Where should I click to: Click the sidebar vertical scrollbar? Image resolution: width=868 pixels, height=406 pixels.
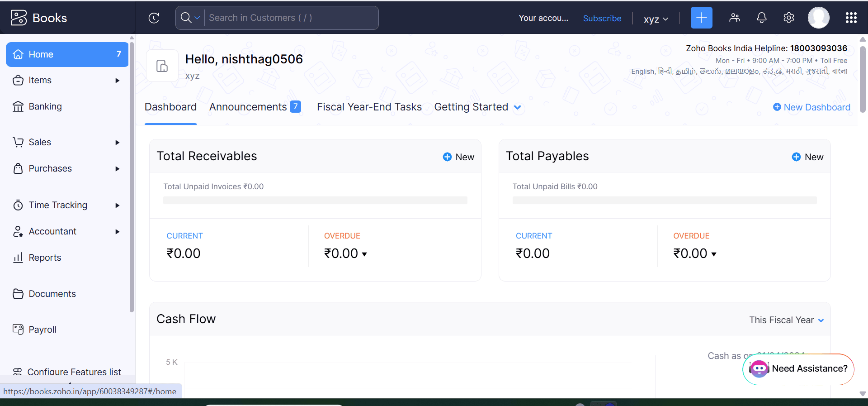click(132, 177)
